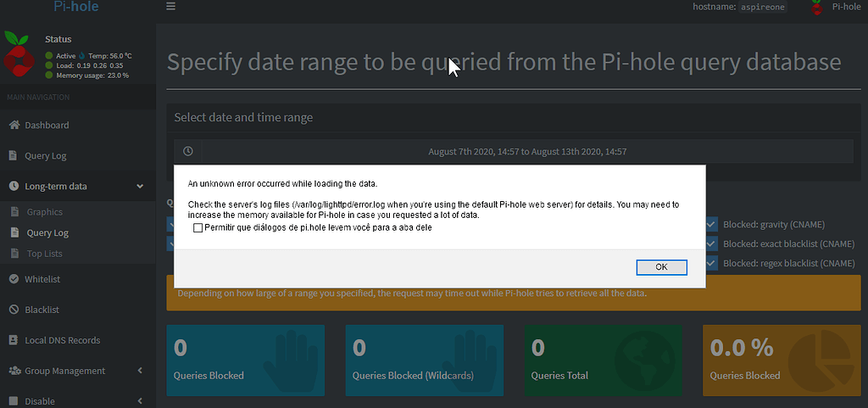Image resolution: width=868 pixels, height=408 pixels.
Task: Click the Graphics file icon in sidebar
Action: click(x=15, y=212)
